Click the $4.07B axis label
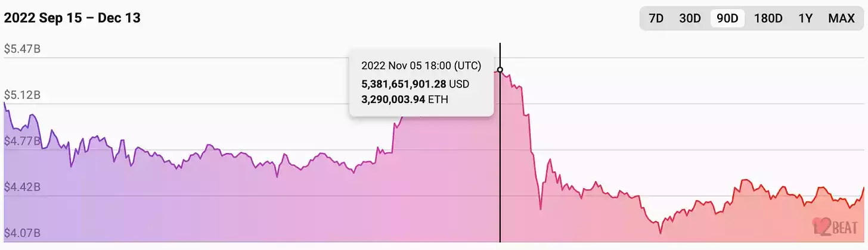This screenshot has height=250, width=868. [22, 233]
